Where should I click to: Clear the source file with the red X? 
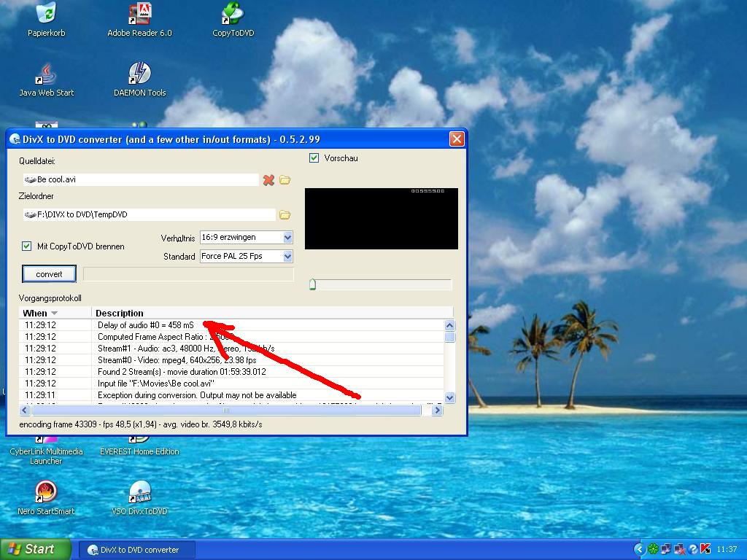[268, 180]
